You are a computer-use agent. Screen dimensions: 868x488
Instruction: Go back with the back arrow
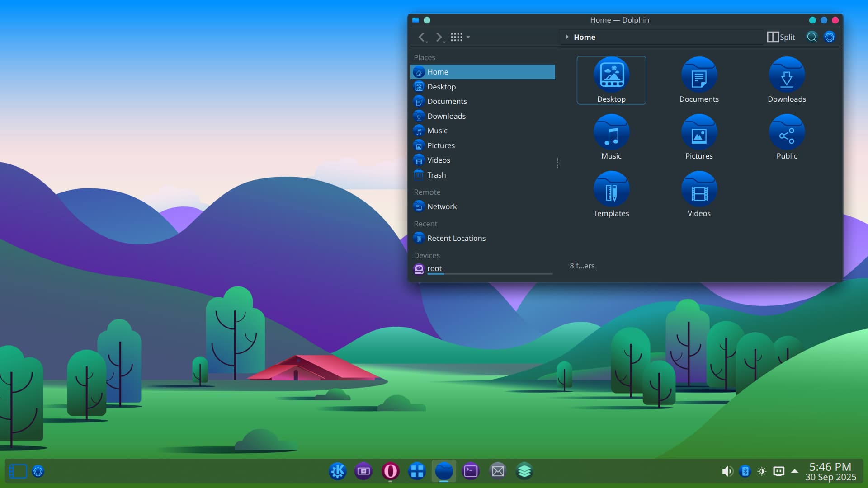[x=421, y=37]
